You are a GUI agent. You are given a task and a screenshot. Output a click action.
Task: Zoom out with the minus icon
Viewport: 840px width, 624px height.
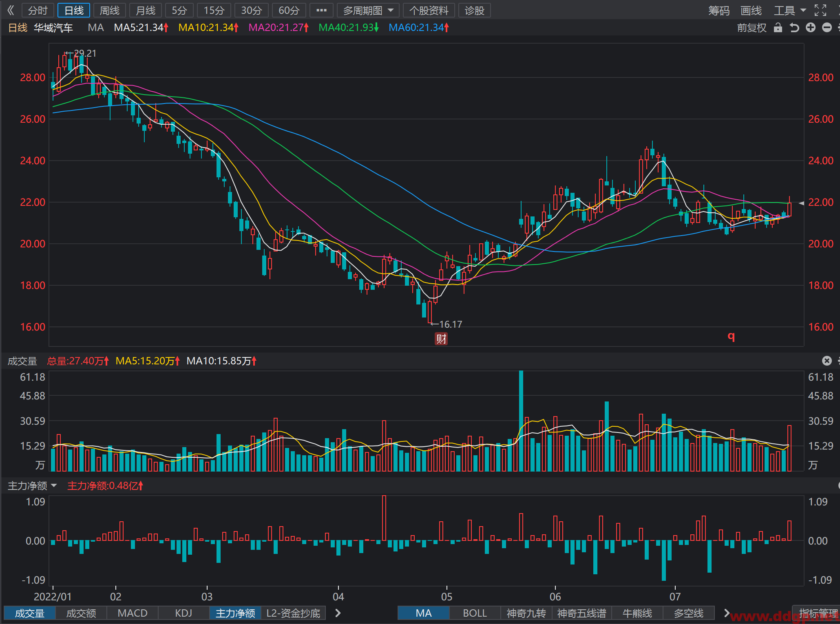pyautogui.click(x=827, y=28)
